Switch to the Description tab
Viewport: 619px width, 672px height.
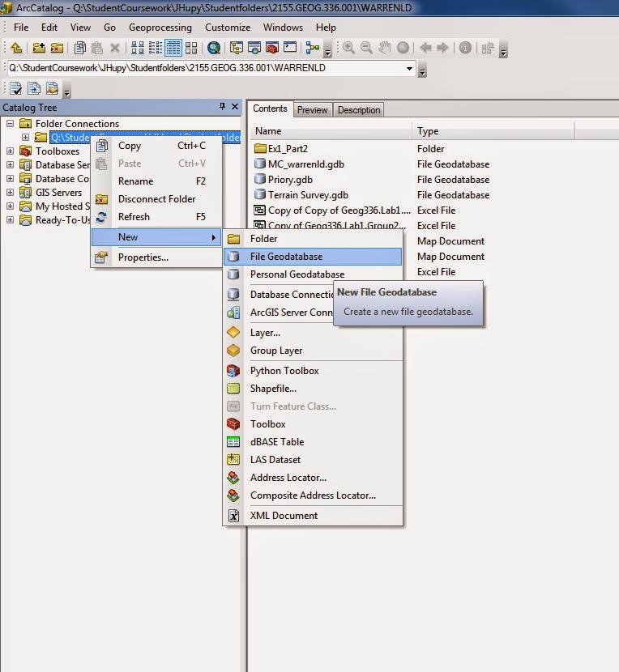pyautogui.click(x=359, y=110)
